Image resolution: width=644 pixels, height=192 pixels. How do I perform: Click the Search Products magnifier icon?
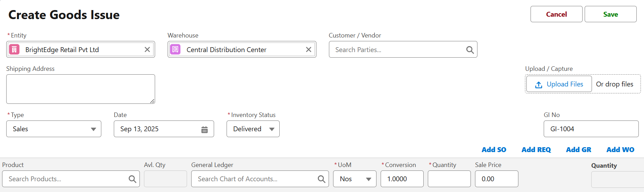pyautogui.click(x=132, y=179)
